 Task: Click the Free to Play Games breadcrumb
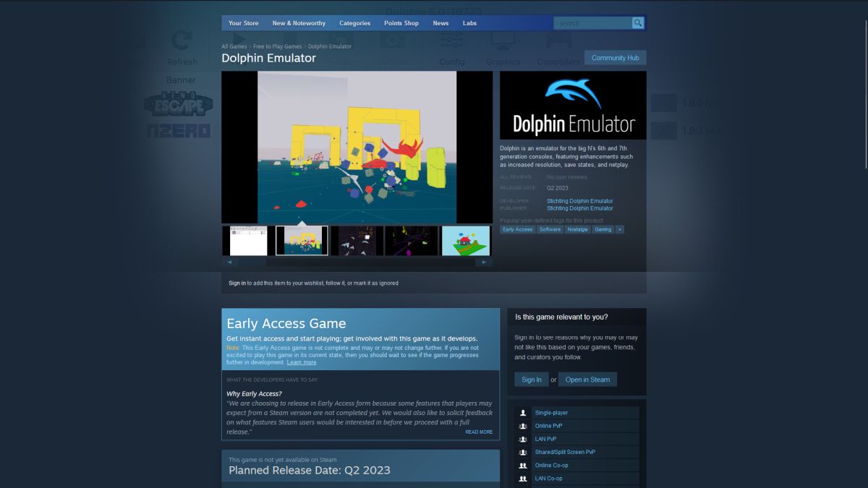click(x=278, y=46)
